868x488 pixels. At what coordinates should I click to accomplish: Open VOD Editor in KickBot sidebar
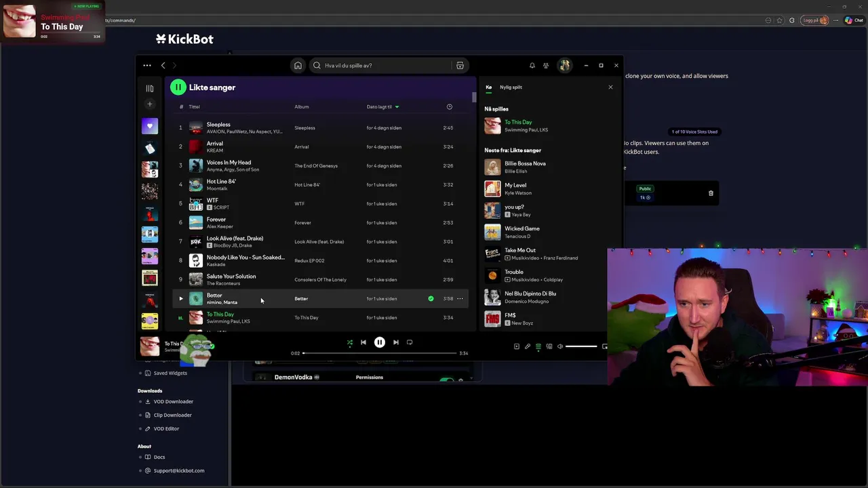point(166,428)
